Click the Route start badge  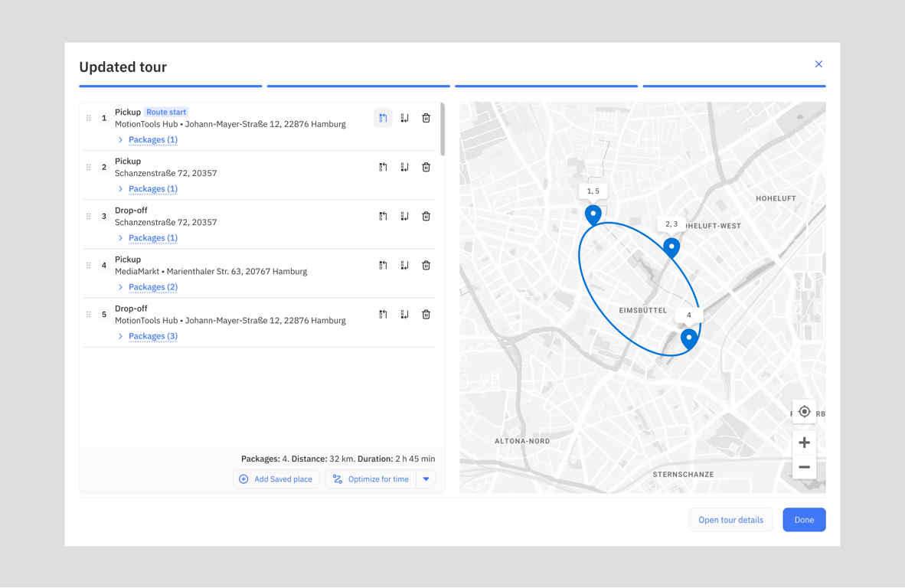coord(166,112)
